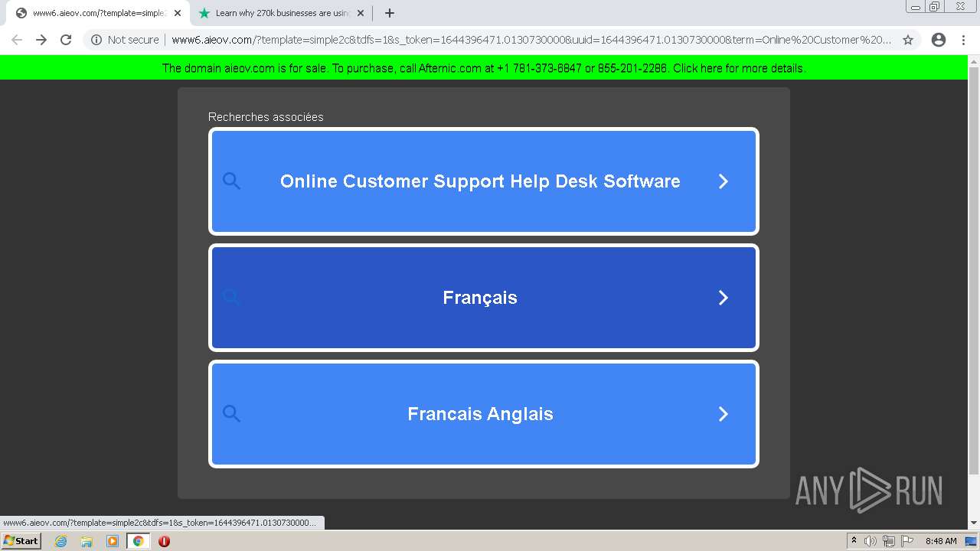Minimize the Chrome window
This screenshot has width=980, height=551.
pyautogui.click(x=916, y=7)
